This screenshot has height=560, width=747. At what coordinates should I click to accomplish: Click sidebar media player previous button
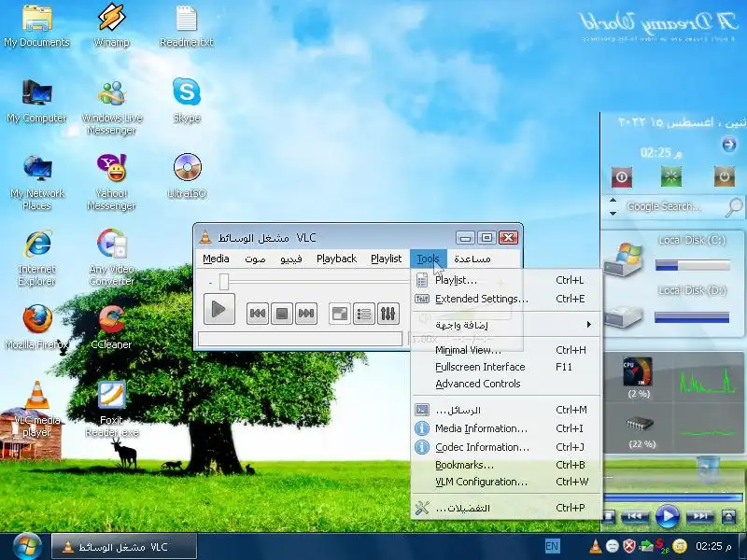pos(635,516)
